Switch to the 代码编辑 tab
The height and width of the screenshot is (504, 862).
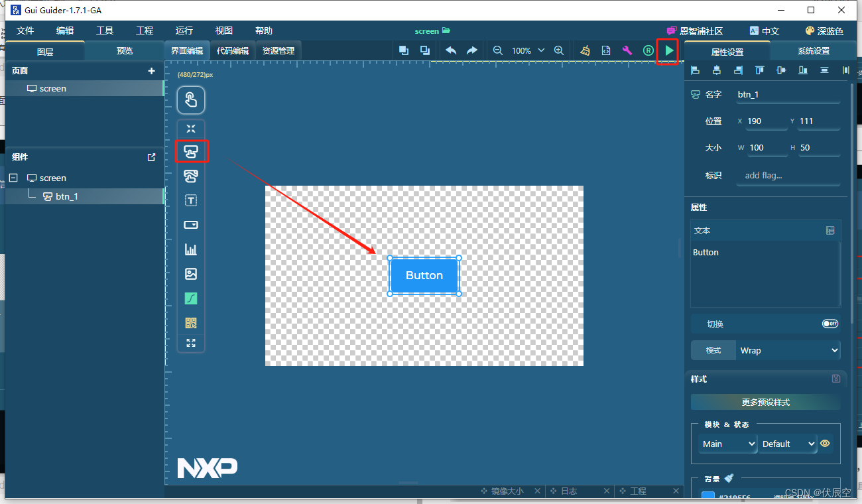233,51
